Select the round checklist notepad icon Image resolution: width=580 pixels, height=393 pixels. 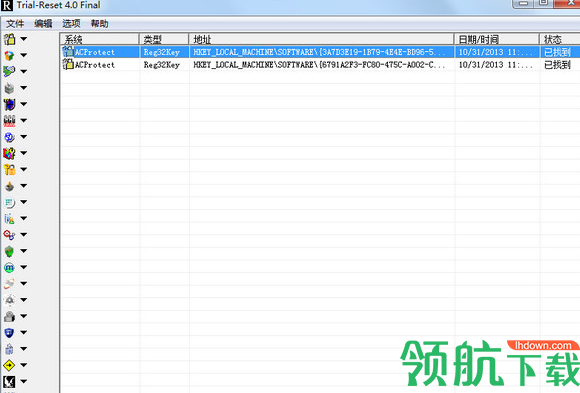click(x=9, y=202)
